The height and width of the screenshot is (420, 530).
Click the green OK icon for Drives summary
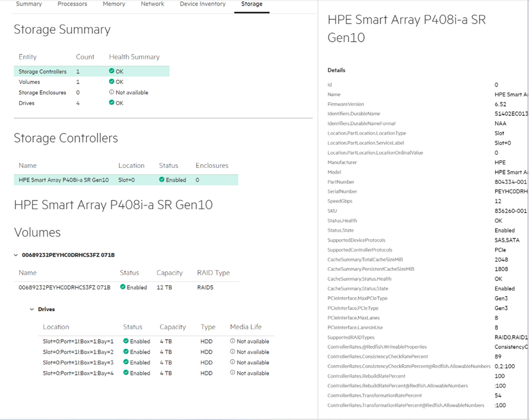click(112, 102)
